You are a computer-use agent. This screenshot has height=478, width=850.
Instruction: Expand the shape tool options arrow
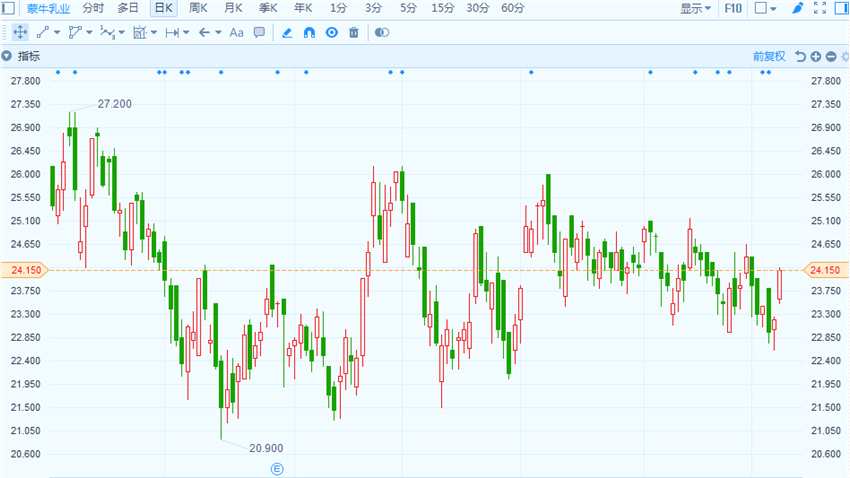point(89,33)
